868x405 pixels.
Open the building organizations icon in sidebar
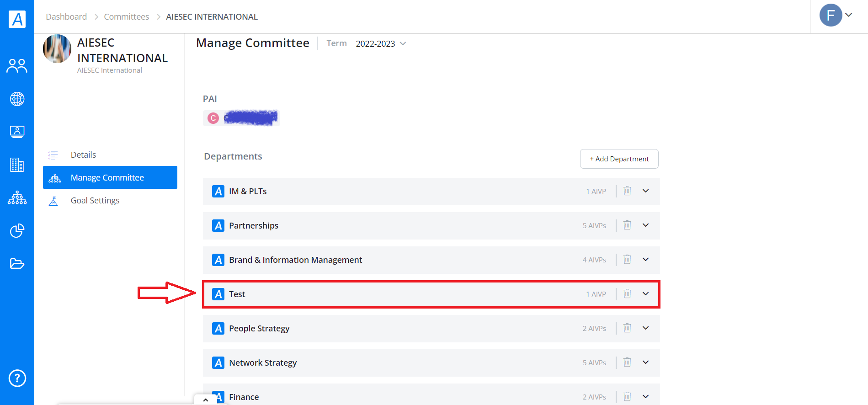[17, 165]
